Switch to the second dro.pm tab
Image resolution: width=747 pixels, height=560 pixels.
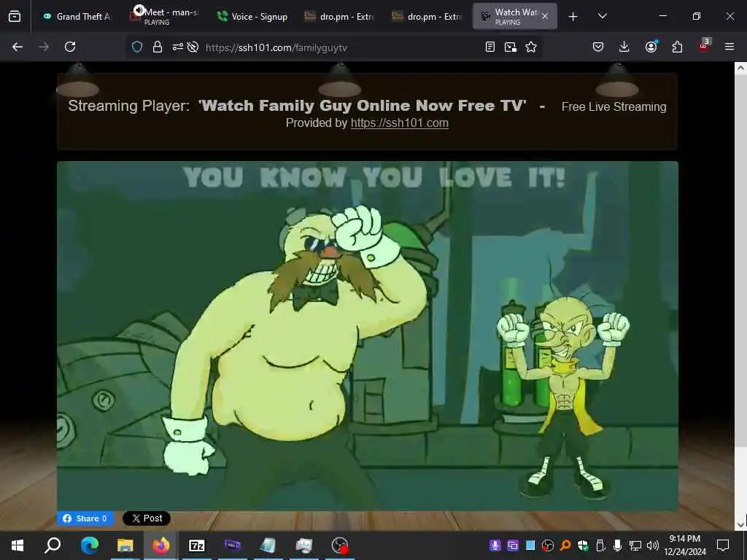tap(427, 17)
